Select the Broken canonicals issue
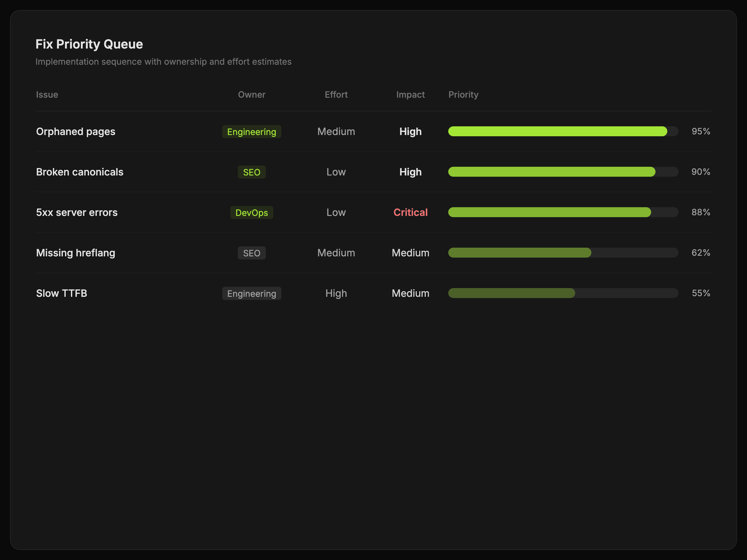This screenshot has width=747, height=560. [80, 172]
